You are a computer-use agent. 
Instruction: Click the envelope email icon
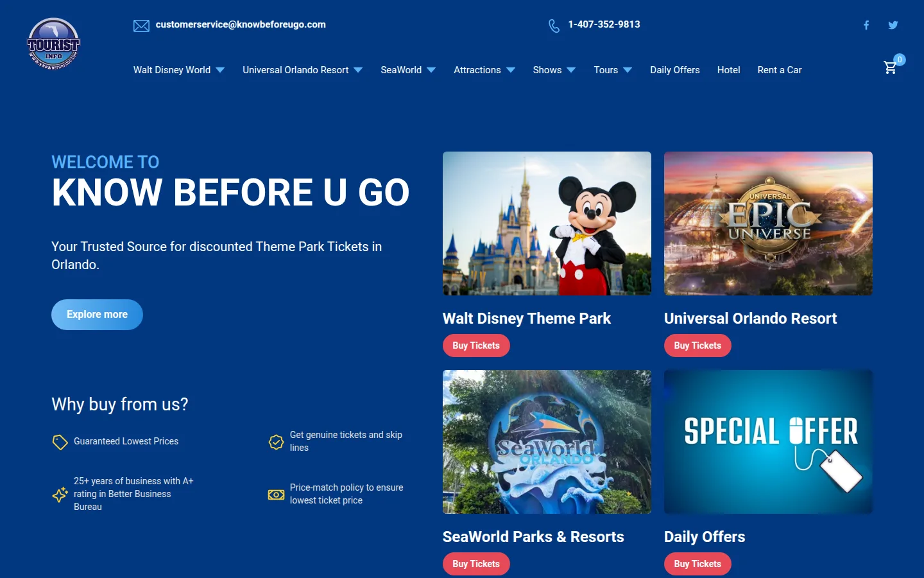pos(141,26)
